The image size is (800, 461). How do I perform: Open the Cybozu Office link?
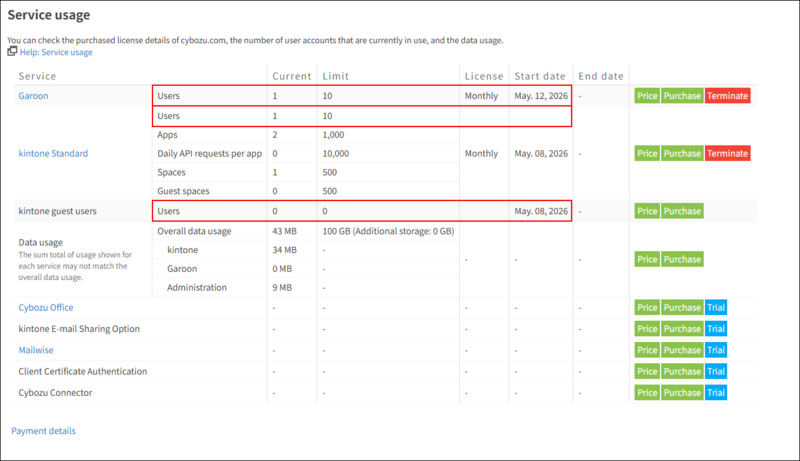46,308
